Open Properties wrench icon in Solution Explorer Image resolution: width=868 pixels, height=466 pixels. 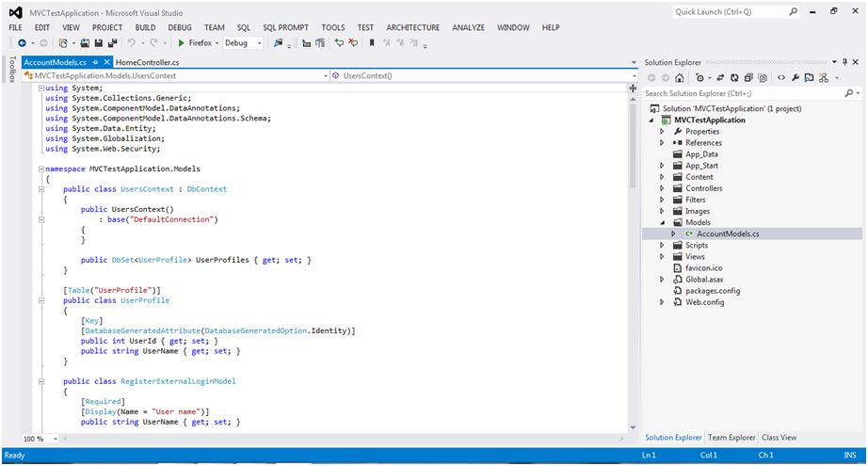pyautogui.click(x=796, y=78)
